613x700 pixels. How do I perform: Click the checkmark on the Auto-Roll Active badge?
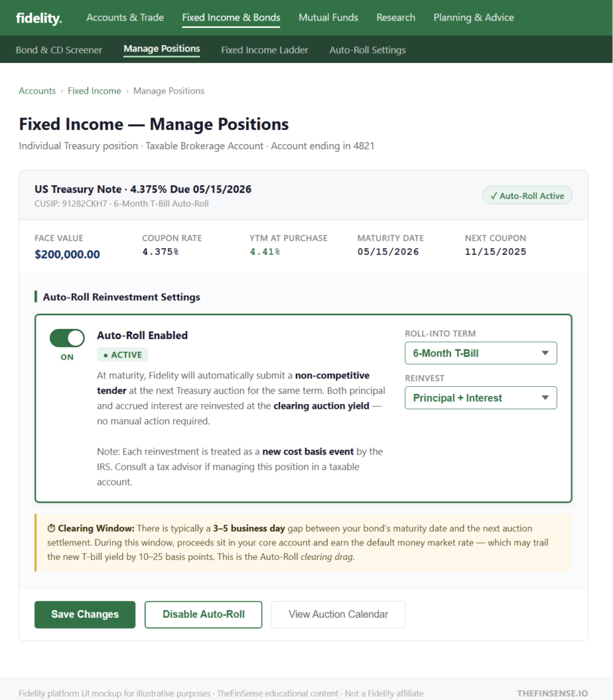tap(494, 195)
